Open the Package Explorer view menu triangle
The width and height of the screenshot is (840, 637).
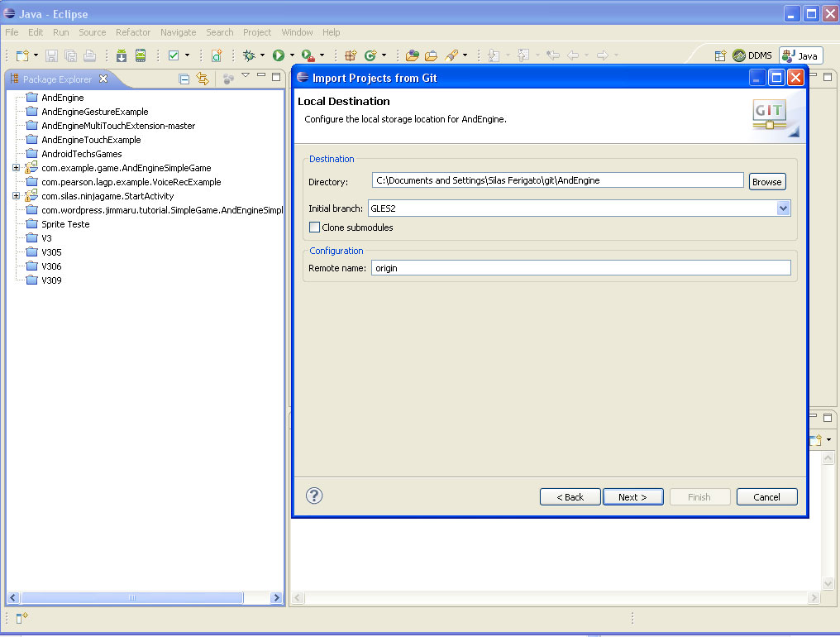246,75
